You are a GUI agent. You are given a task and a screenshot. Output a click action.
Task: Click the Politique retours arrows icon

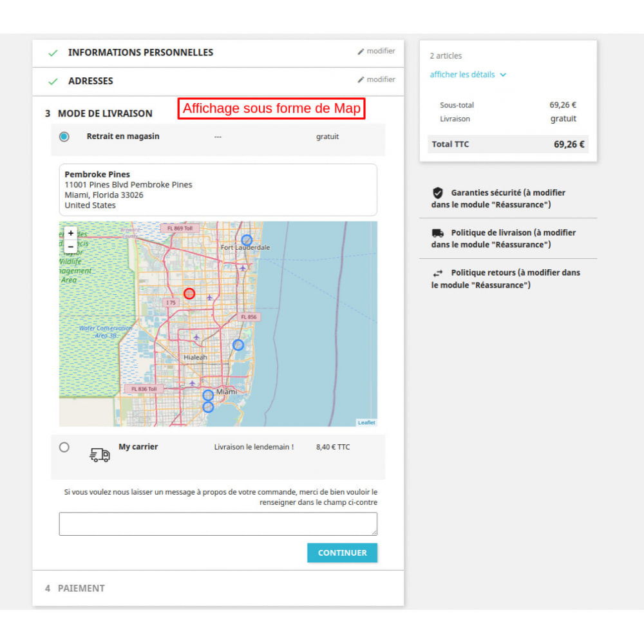point(438,273)
